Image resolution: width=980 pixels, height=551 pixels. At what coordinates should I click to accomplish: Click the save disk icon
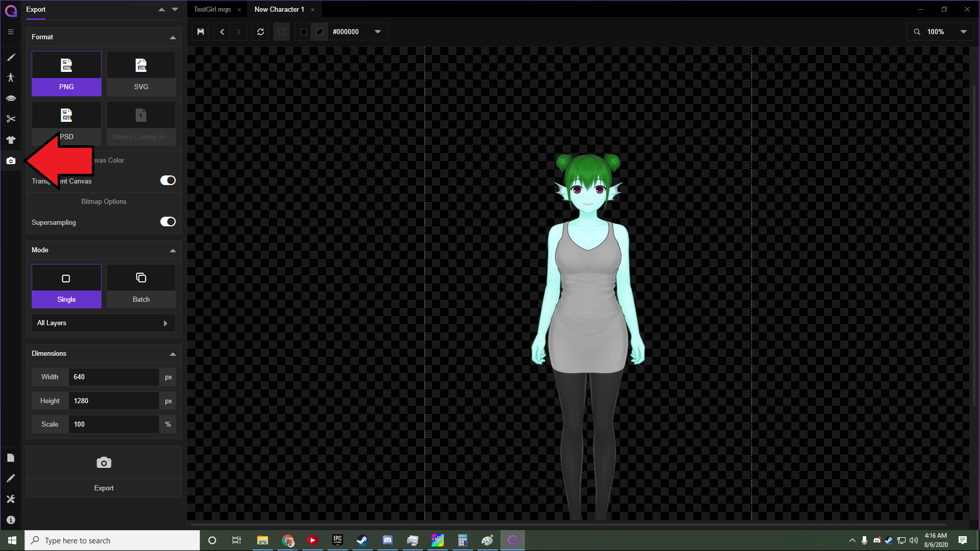(x=200, y=32)
